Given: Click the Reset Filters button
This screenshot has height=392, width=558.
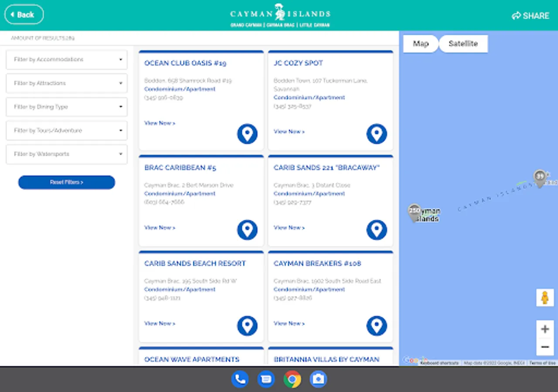Looking at the screenshot, I should (x=67, y=182).
